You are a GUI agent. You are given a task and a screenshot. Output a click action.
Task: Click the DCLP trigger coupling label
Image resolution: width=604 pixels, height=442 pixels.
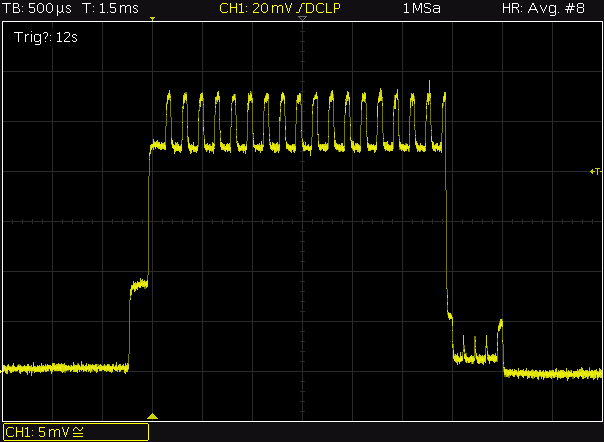coord(323,8)
